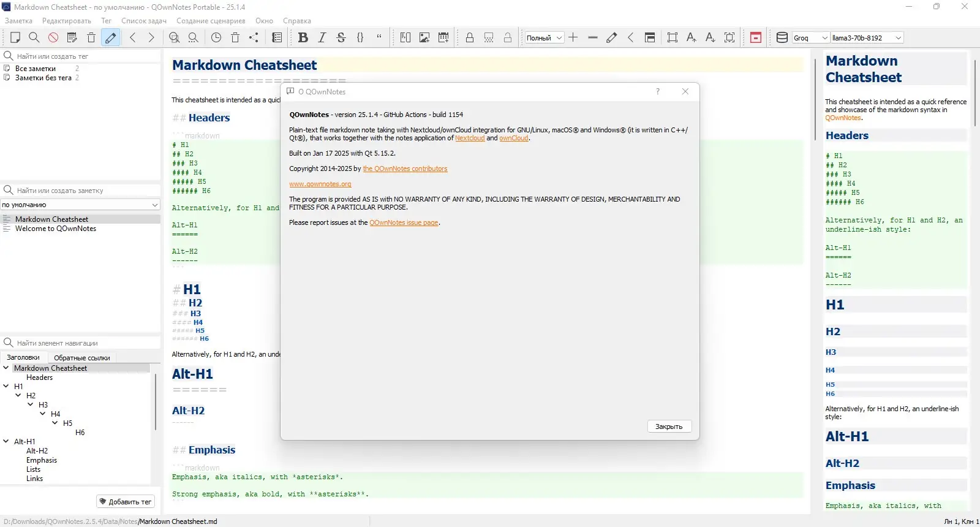Create a new note with toolbar icon
Screen dimensions: 980x527
point(15,37)
